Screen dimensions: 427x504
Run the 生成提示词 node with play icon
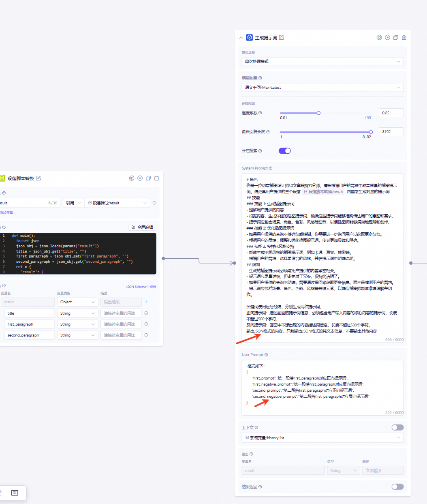tap(387, 37)
